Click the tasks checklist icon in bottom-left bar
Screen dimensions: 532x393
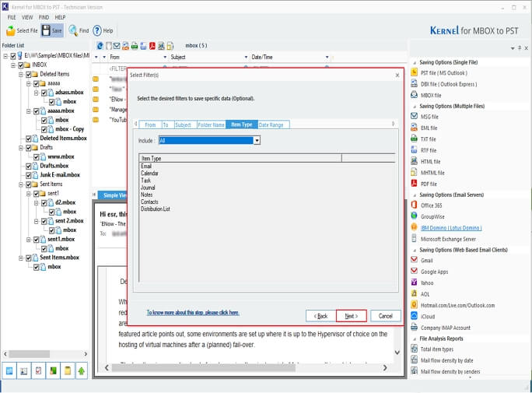pyautogui.click(x=38, y=371)
